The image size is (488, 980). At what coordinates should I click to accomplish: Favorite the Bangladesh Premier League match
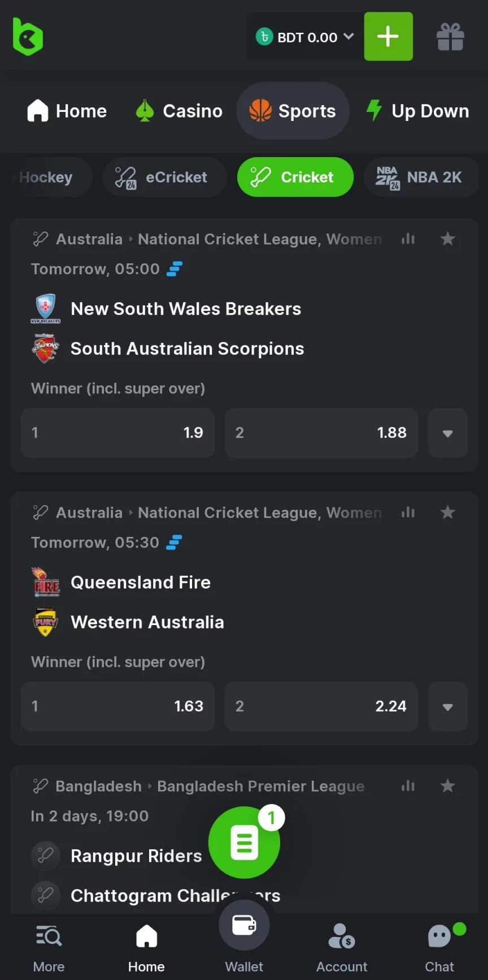pyautogui.click(x=448, y=786)
